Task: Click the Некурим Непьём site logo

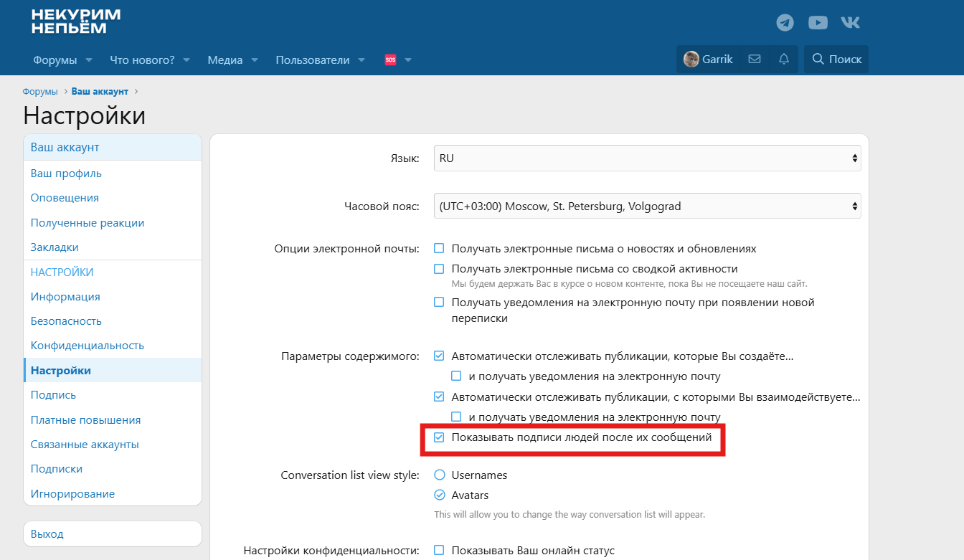Action: [x=76, y=22]
